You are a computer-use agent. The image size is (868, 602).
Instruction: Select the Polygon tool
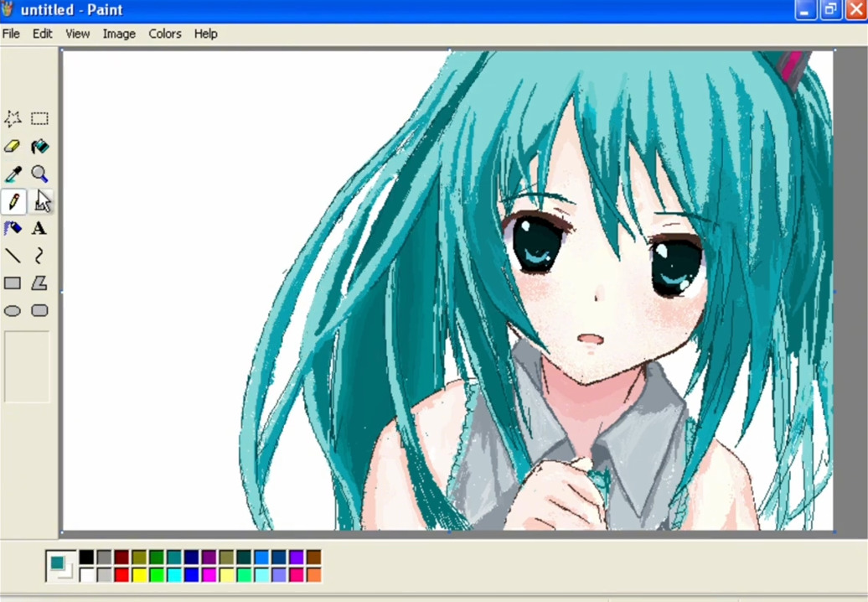point(39,283)
